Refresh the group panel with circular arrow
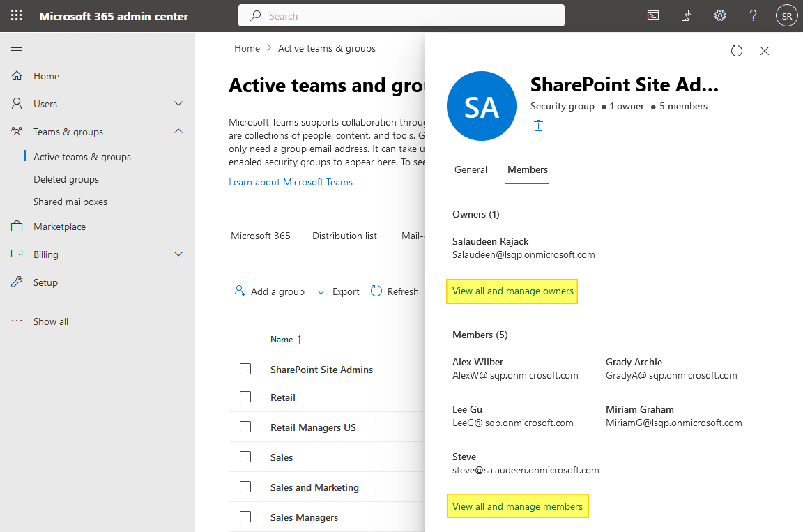803x532 pixels. coord(737,50)
